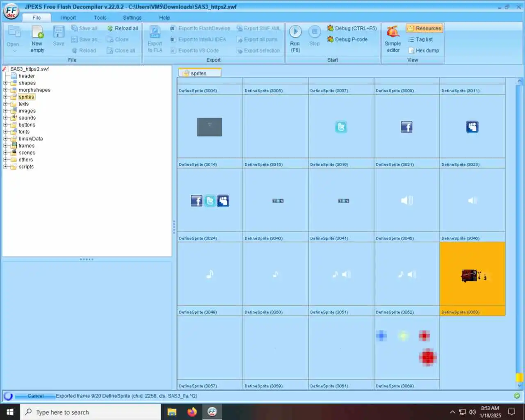
Task: Select the frames tree item
Action: click(26, 146)
